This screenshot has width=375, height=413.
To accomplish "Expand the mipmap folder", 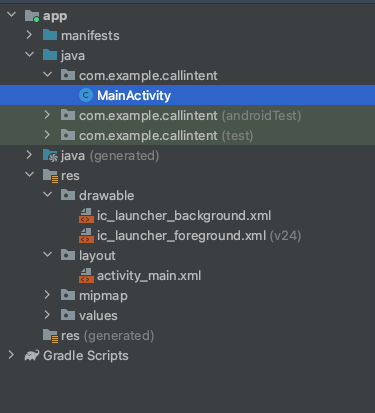I will (47, 295).
